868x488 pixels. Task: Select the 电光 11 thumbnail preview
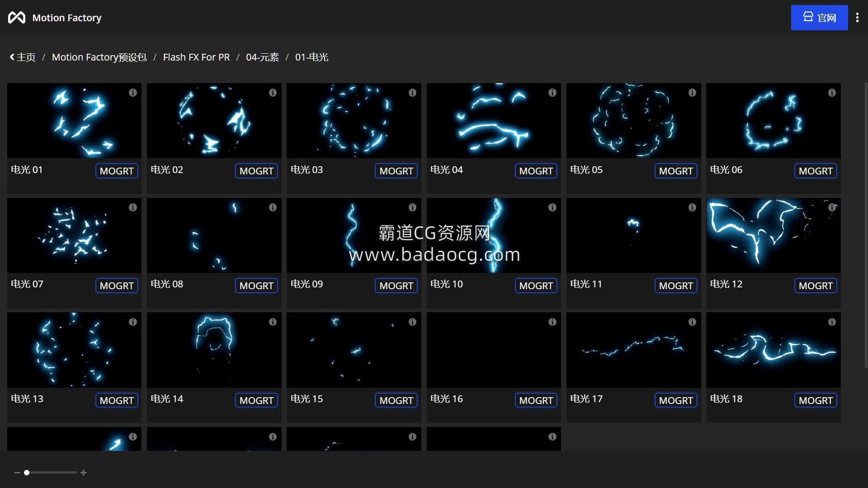(633, 235)
